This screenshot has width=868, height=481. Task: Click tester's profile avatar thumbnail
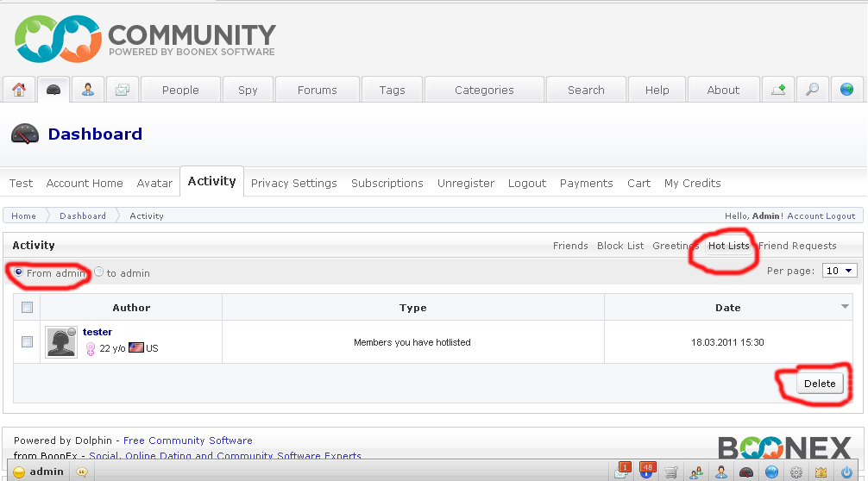pos(60,341)
